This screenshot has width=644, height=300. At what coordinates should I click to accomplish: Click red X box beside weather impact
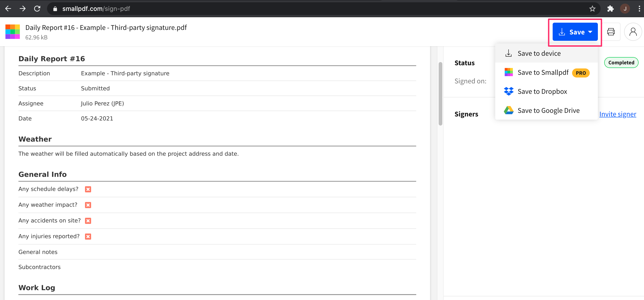(88, 205)
